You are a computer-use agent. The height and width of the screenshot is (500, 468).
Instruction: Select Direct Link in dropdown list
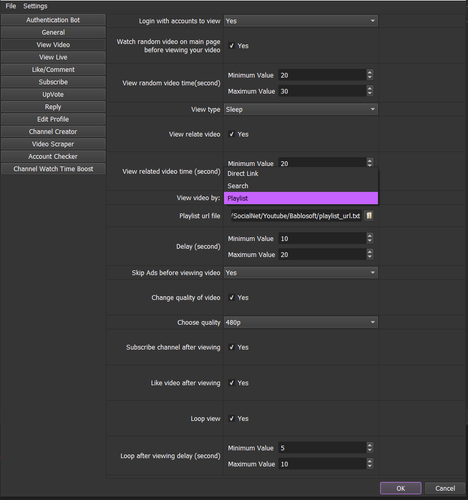[x=301, y=174]
